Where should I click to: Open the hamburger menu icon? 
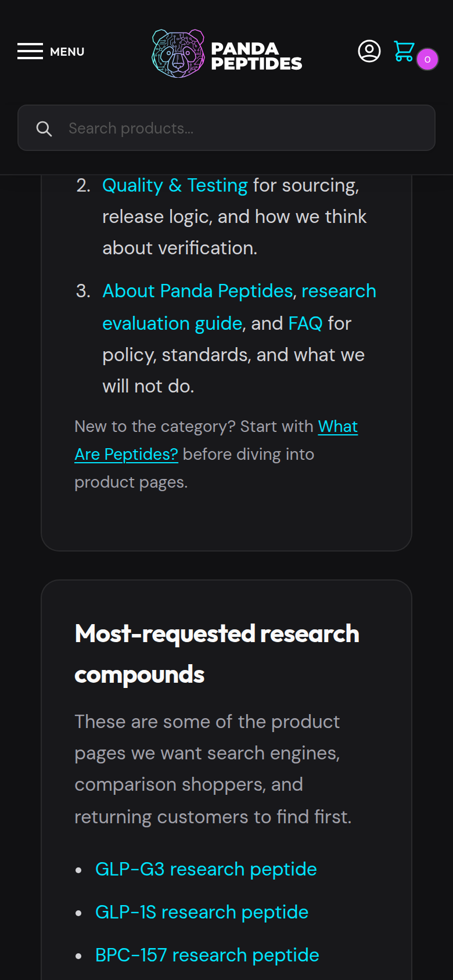30,51
